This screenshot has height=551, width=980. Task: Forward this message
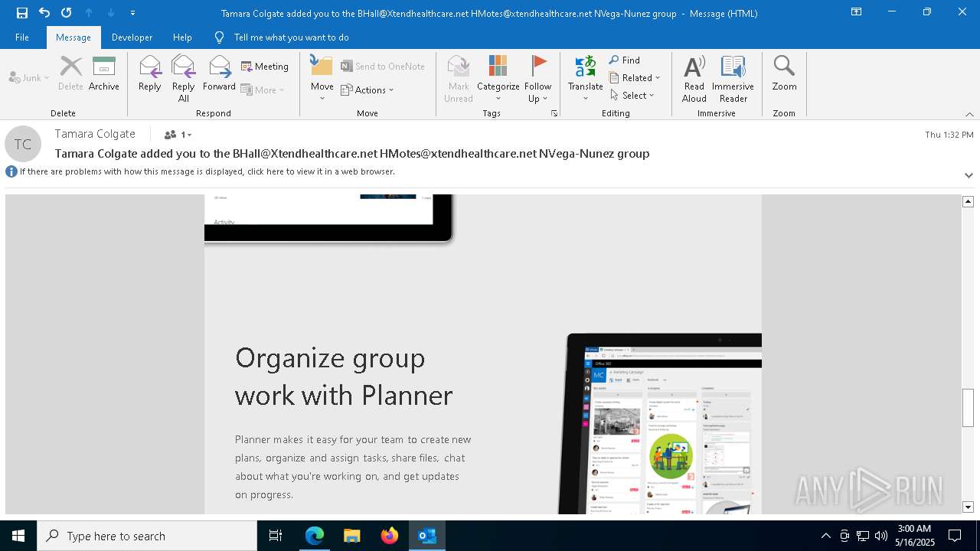click(x=219, y=73)
